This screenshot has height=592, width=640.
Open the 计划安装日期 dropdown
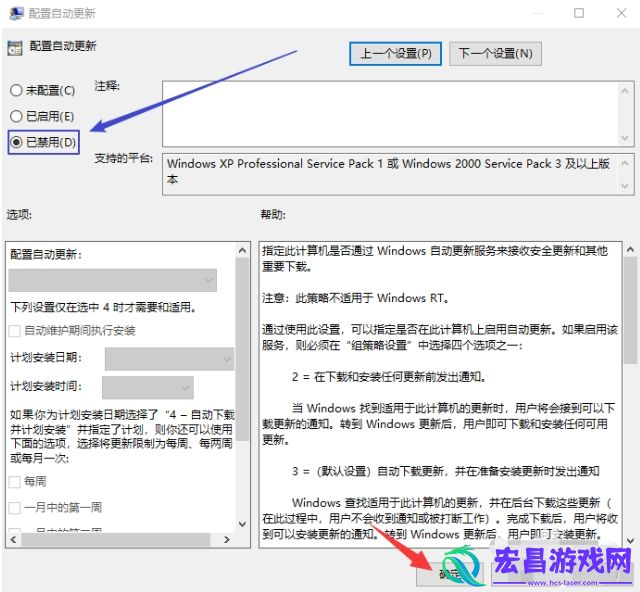(169, 359)
